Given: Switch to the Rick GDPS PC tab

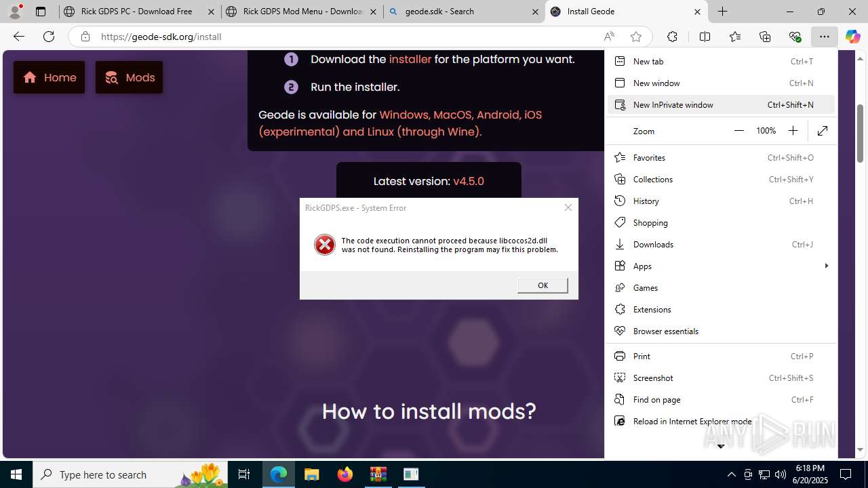Looking at the screenshot, I should (138, 12).
